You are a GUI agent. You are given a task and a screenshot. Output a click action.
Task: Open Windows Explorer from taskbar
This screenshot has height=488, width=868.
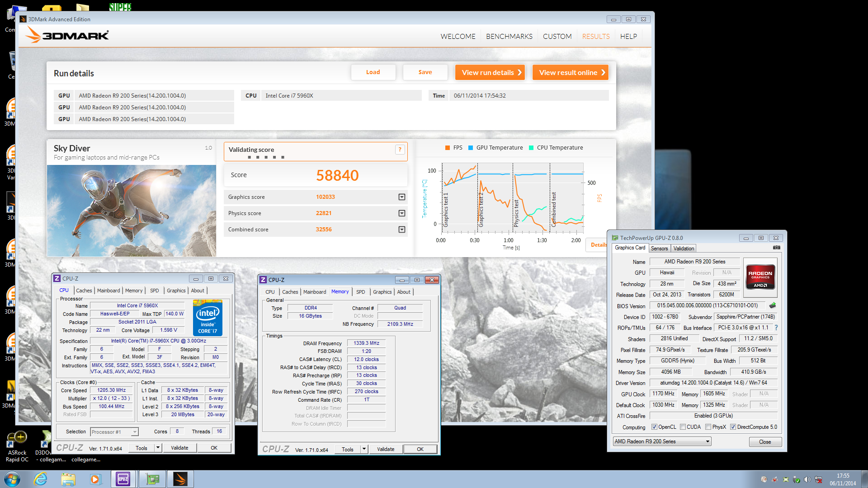point(68,479)
